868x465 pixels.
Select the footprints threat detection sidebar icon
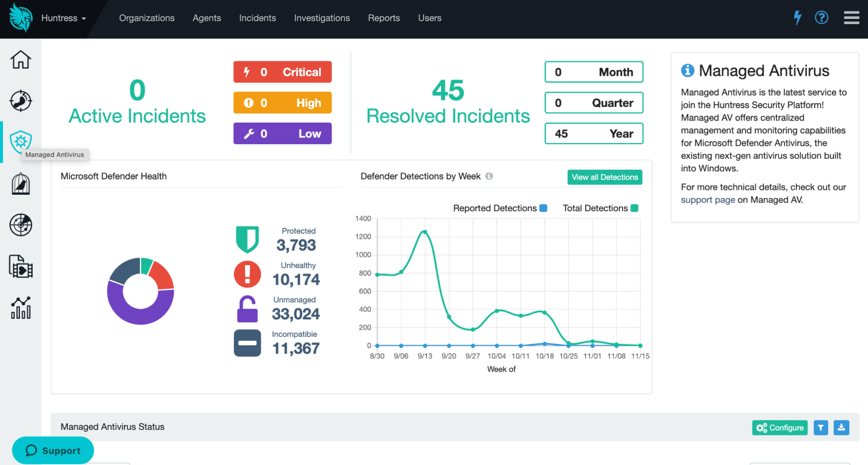(x=20, y=101)
